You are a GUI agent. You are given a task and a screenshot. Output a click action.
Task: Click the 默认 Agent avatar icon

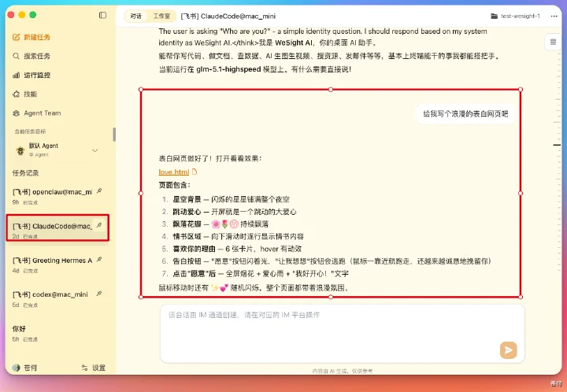tap(20, 150)
